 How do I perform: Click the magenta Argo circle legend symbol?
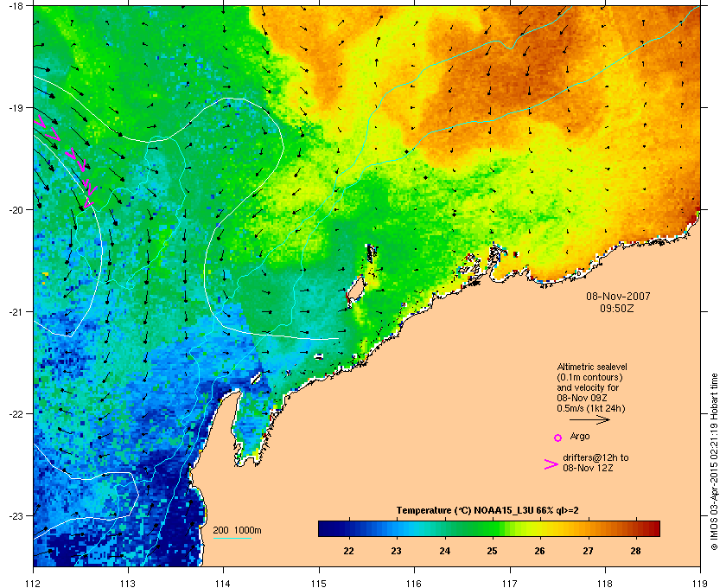click(558, 438)
